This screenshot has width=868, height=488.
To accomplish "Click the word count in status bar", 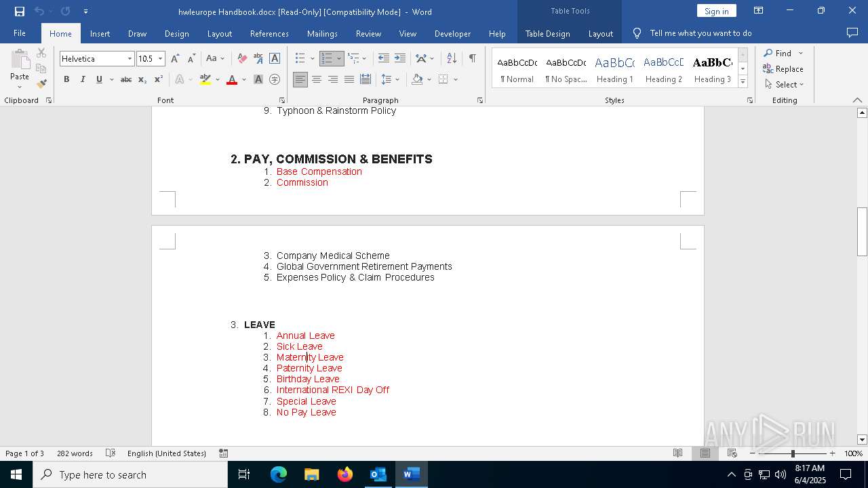I will pyautogui.click(x=75, y=453).
